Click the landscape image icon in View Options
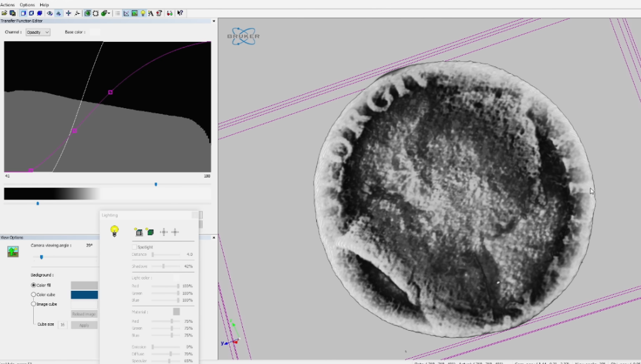 [x=13, y=251]
